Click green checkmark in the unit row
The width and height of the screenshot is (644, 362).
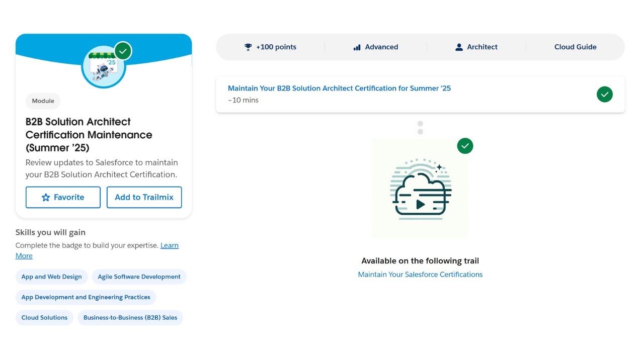click(x=605, y=94)
